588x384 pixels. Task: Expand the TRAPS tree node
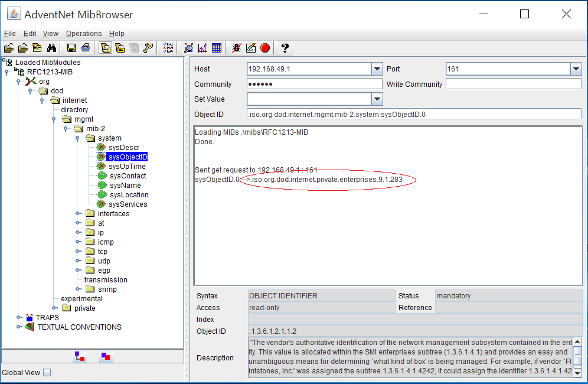pyautogui.click(x=19, y=318)
